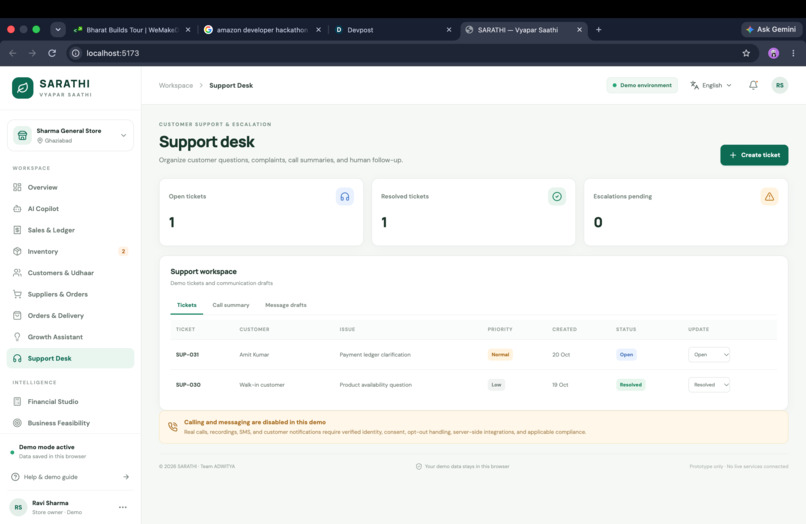Open Help & demo guide
Image resolution: width=806 pixels, height=524 pixels.
(x=70, y=477)
